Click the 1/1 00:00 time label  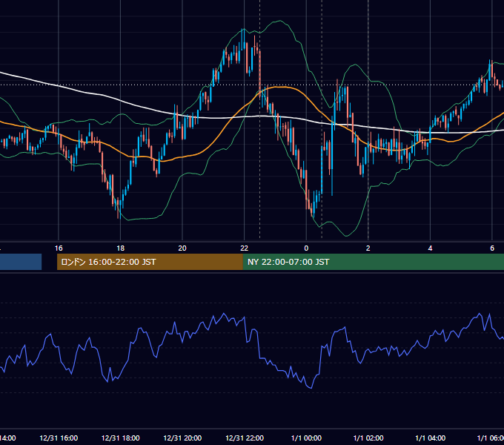pos(306,438)
